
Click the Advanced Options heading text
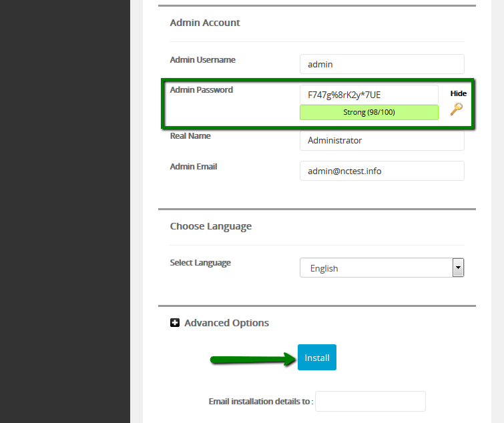pos(226,323)
